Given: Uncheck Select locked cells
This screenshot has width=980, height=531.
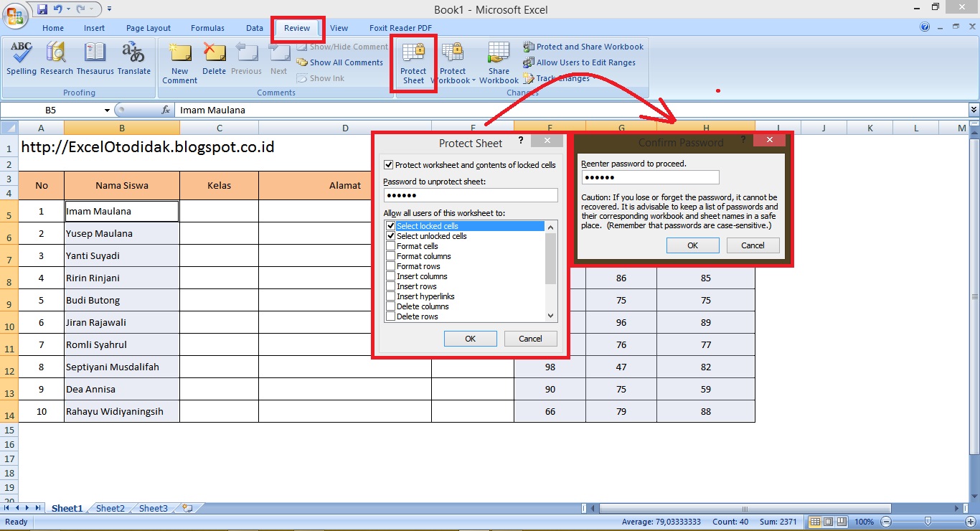Looking at the screenshot, I should pos(390,226).
